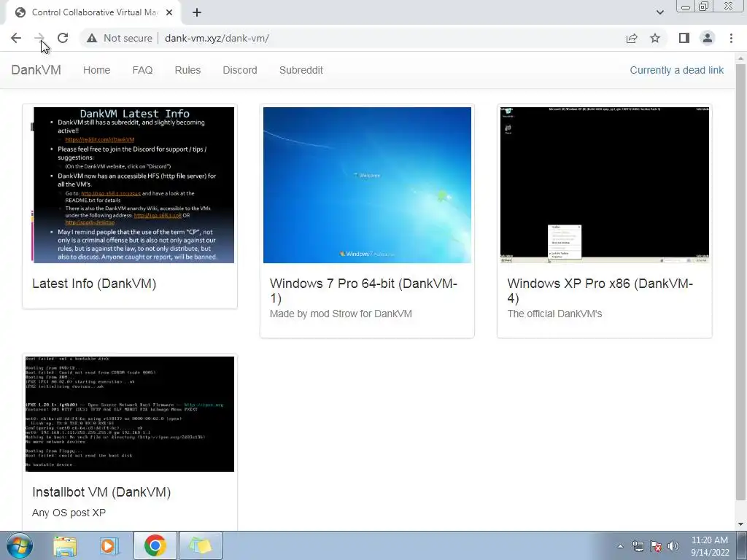Open the volume speaker tray icon
The height and width of the screenshot is (560, 747).
(x=673, y=546)
